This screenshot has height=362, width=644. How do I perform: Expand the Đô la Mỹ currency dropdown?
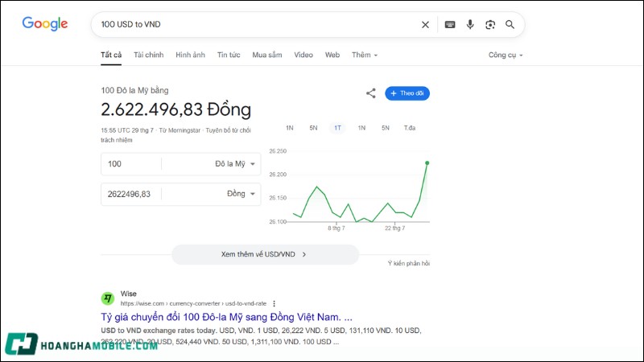[x=237, y=164]
